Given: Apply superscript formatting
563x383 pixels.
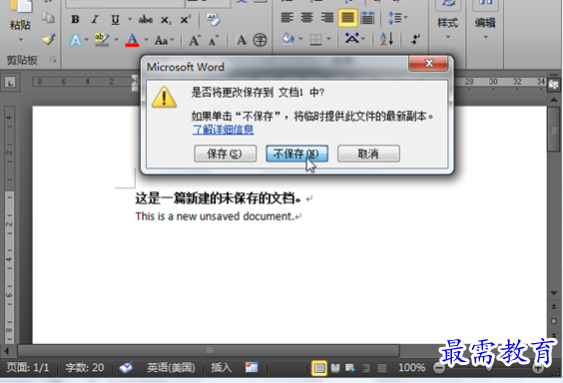Looking at the screenshot, I should [185, 19].
